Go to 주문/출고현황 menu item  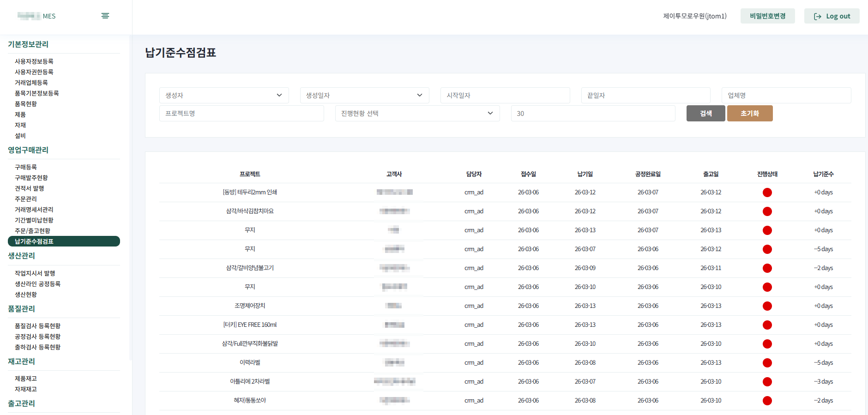pyautogui.click(x=32, y=231)
